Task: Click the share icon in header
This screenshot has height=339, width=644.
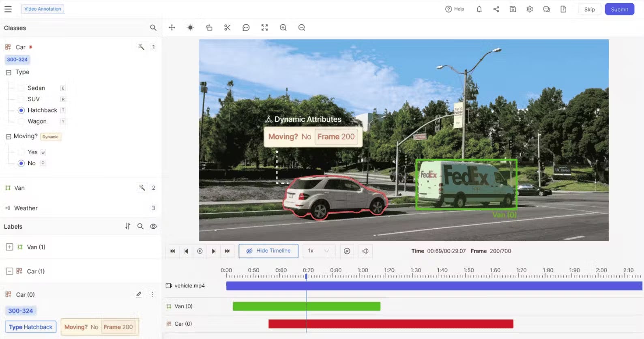Action: pyautogui.click(x=496, y=9)
